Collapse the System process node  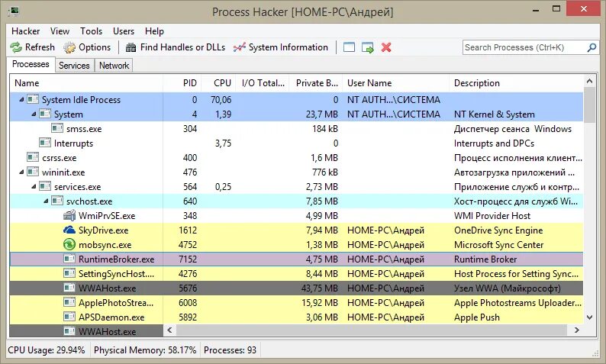coord(34,114)
